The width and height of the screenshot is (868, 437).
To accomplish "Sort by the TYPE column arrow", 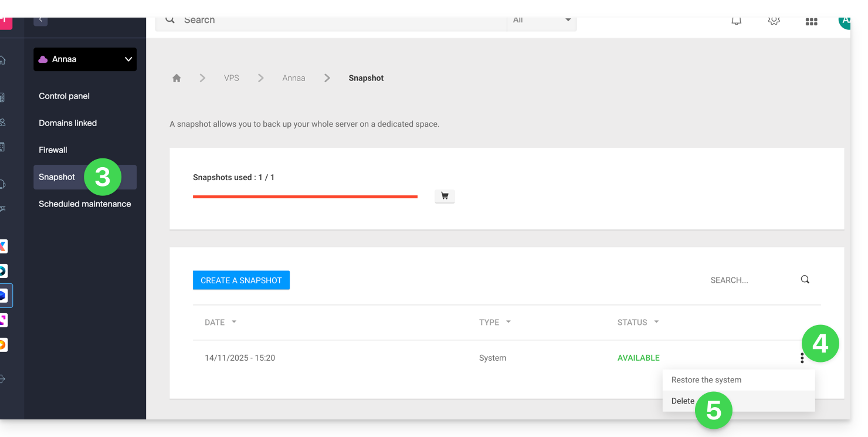I will pos(508,322).
